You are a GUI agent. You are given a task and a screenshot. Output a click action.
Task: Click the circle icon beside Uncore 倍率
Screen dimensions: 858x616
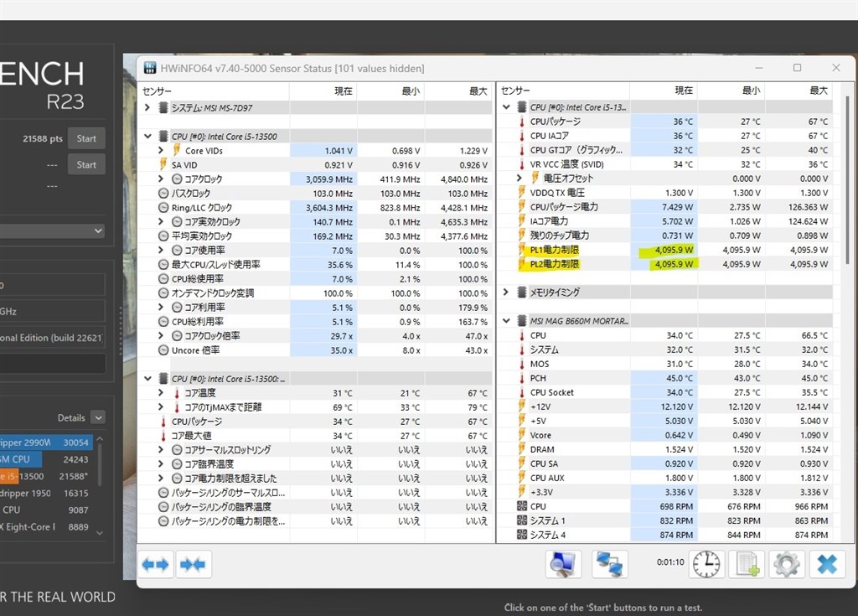click(163, 349)
